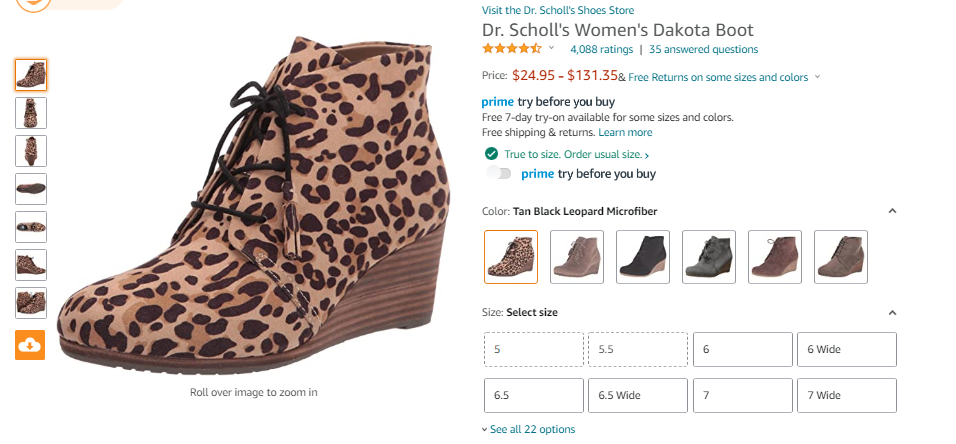Select the leopard print color swatch
Viewport: 956px width, 444px height.
coord(511,257)
